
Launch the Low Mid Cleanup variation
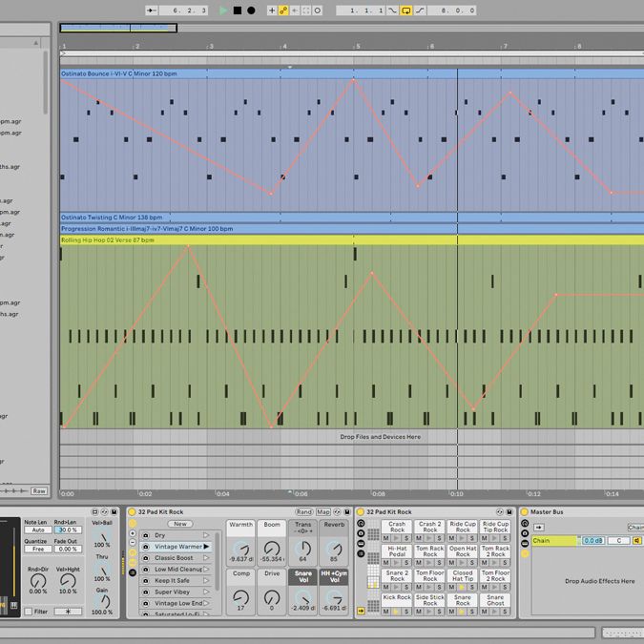[207, 570]
